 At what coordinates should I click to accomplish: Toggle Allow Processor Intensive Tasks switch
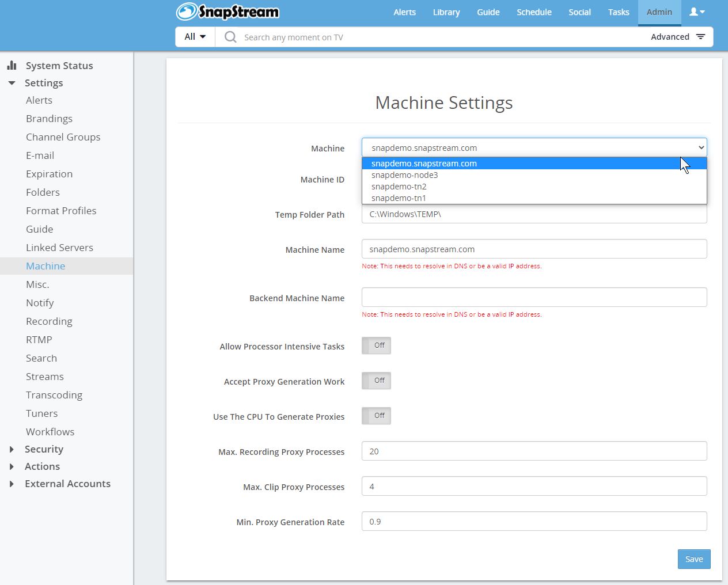coord(376,345)
